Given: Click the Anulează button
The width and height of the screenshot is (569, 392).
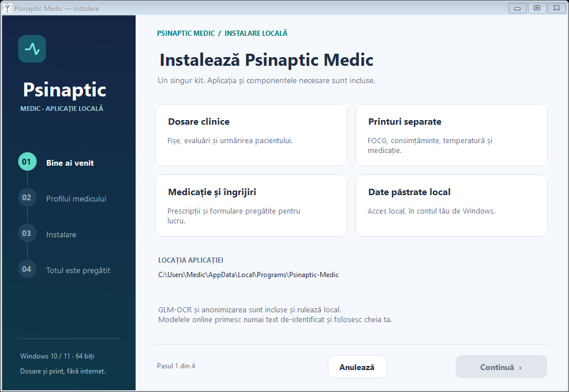Looking at the screenshot, I should [357, 367].
